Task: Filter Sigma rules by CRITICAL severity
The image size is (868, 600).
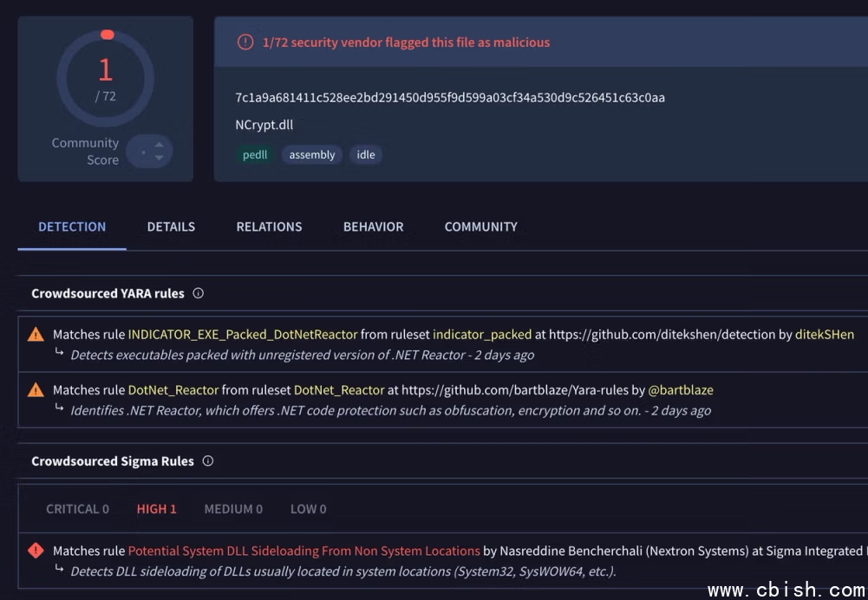Action: tap(77, 509)
